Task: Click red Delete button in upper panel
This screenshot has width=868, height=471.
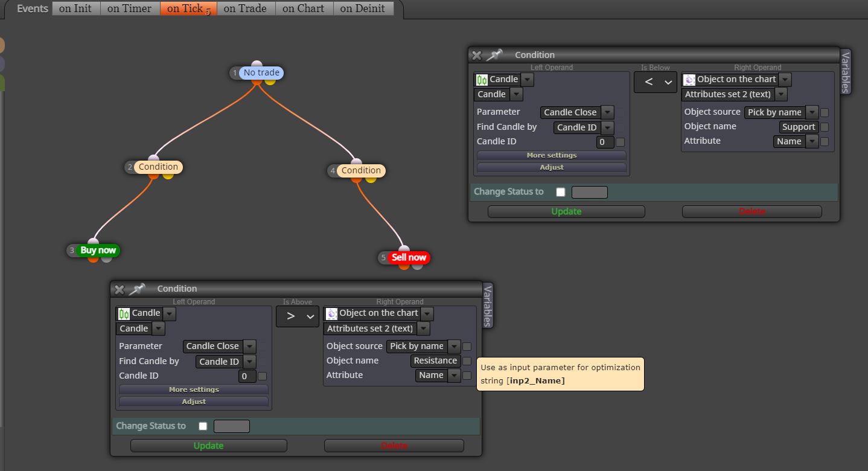Action: click(x=752, y=211)
